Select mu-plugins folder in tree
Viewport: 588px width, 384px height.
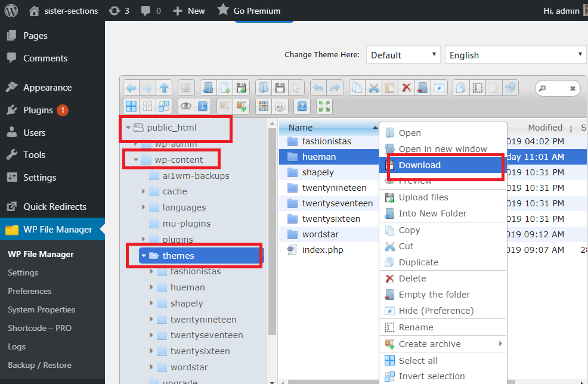coord(187,224)
